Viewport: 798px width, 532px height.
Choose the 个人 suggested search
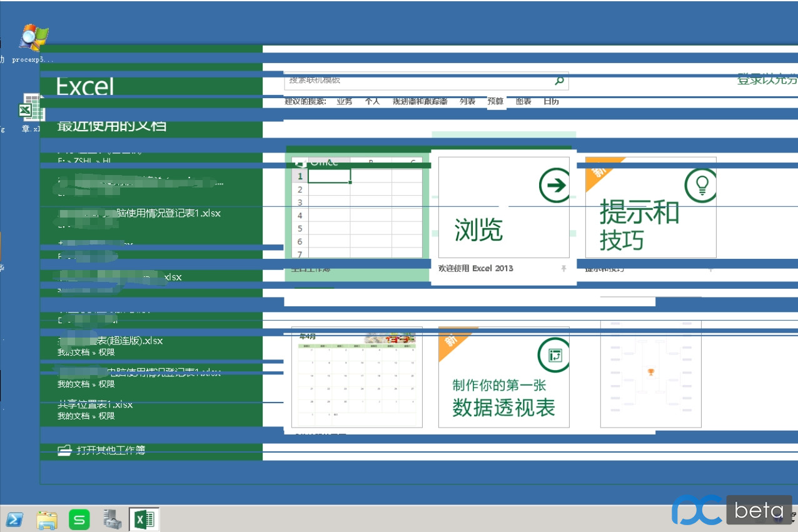click(372, 101)
